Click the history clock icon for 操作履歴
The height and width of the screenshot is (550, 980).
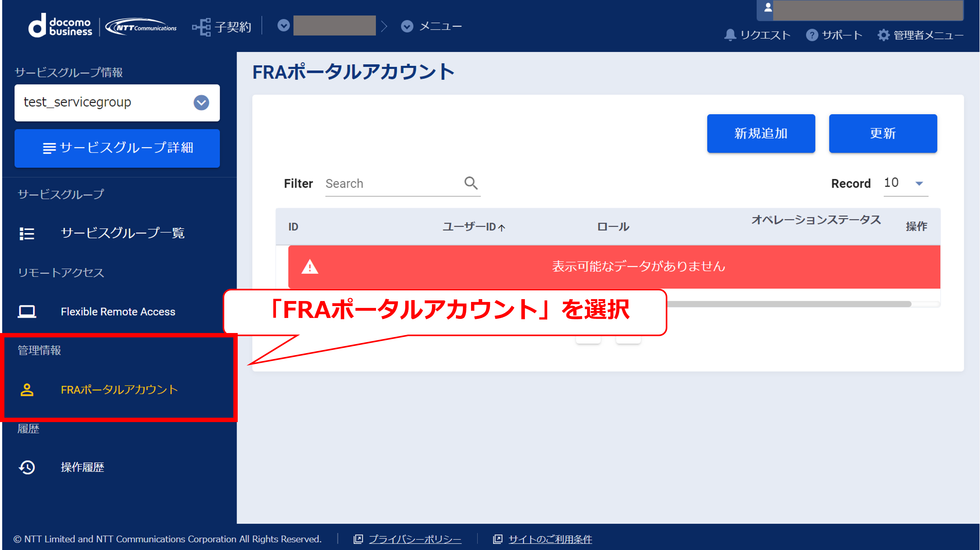[27, 468]
